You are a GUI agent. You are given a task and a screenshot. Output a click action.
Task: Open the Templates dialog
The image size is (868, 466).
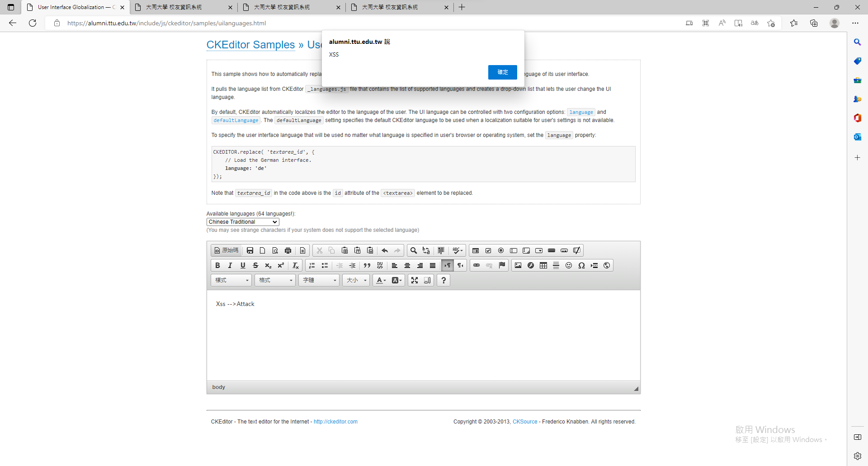coord(303,250)
